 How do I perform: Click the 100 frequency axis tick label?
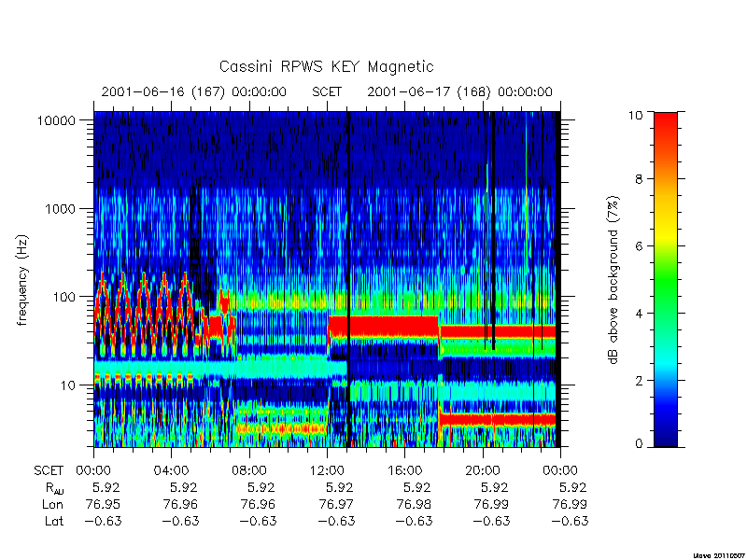click(63, 297)
